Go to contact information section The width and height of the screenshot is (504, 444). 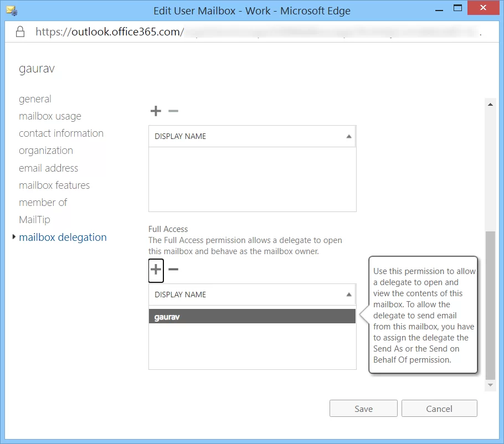pyautogui.click(x=61, y=133)
